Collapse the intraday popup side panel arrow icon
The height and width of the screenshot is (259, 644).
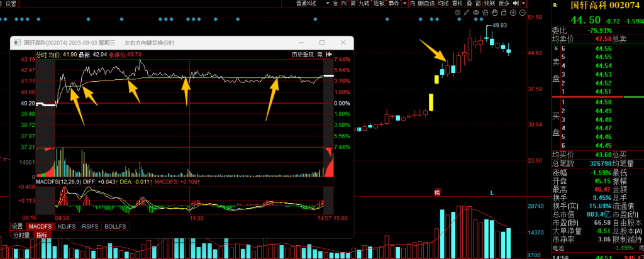(330, 55)
